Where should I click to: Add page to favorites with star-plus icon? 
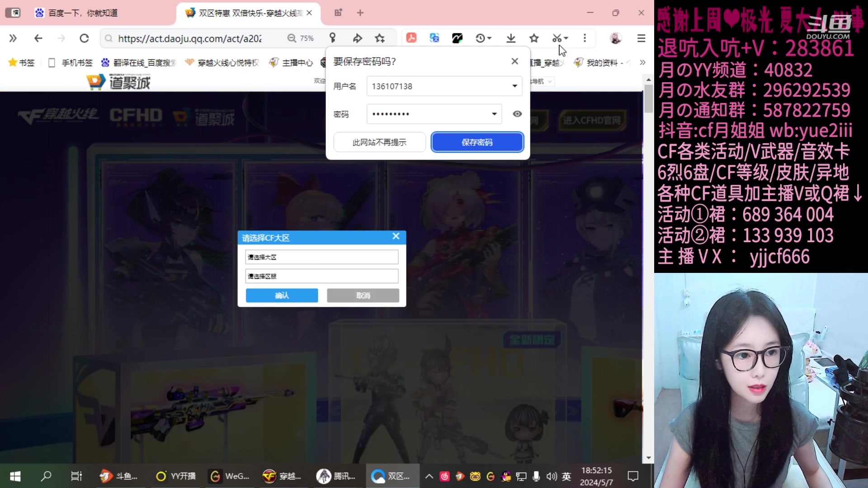tap(380, 38)
